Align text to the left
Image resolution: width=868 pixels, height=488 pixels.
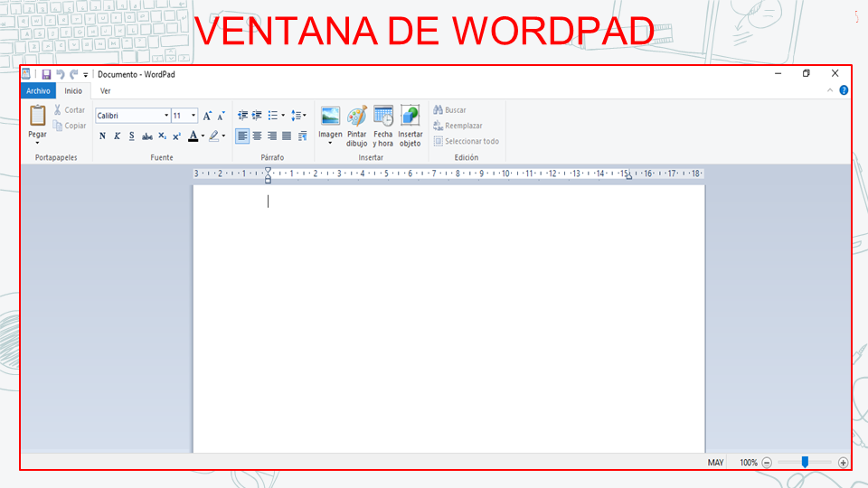(x=242, y=136)
